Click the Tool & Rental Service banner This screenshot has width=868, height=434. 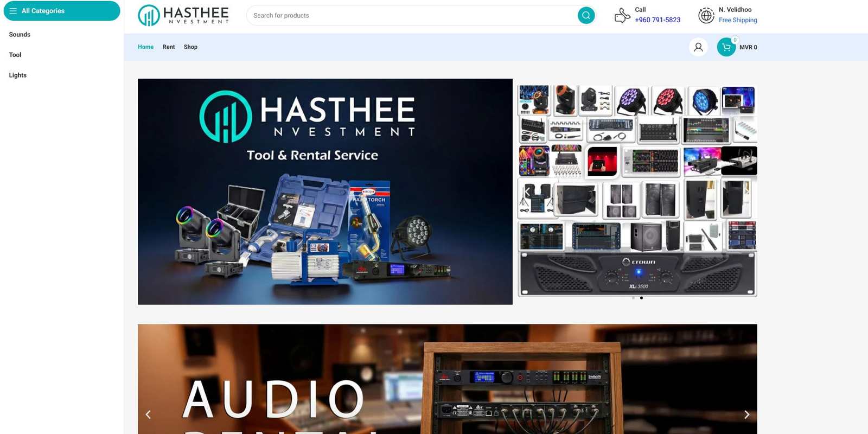[x=325, y=192]
